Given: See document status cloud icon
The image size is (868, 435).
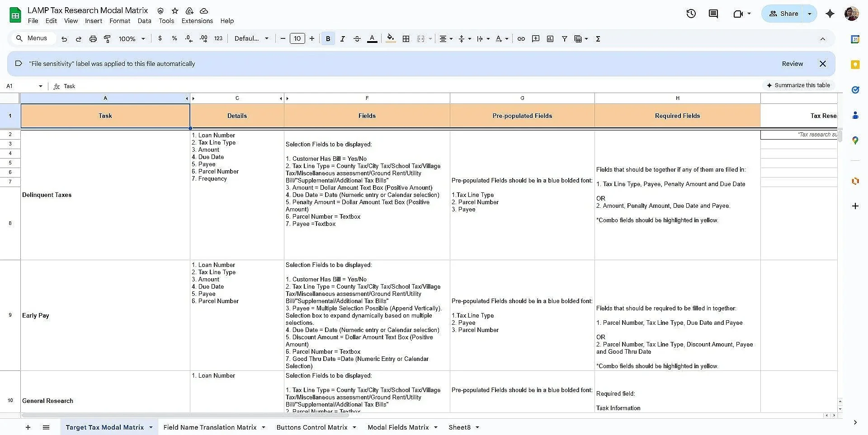Looking at the screenshot, I should 204,10.
